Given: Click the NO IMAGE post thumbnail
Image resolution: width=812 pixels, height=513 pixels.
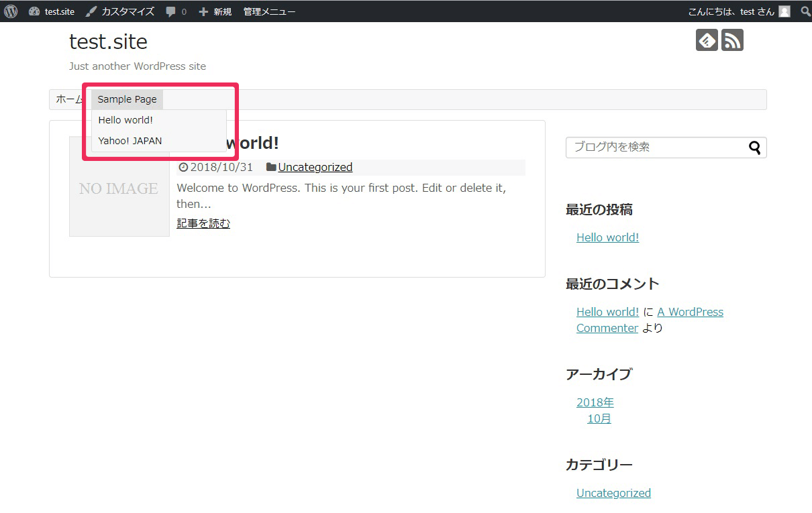Looking at the screenshot, I should 119,187.
